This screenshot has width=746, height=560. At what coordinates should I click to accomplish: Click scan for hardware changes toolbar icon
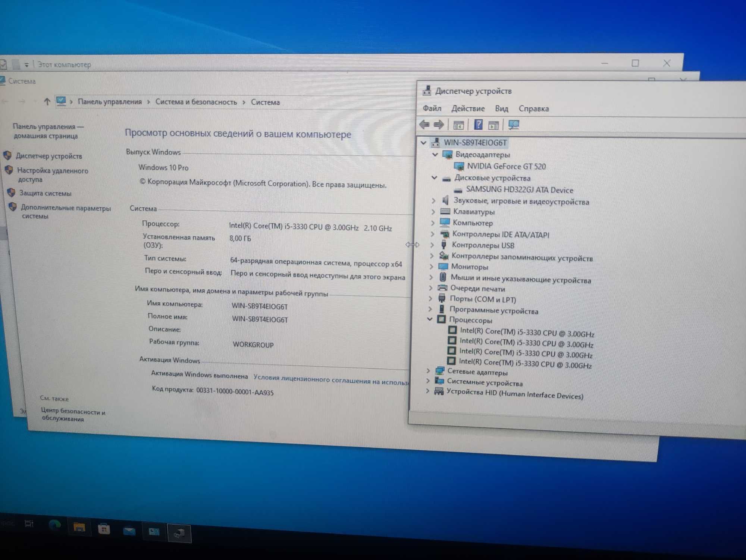point(514,125)
